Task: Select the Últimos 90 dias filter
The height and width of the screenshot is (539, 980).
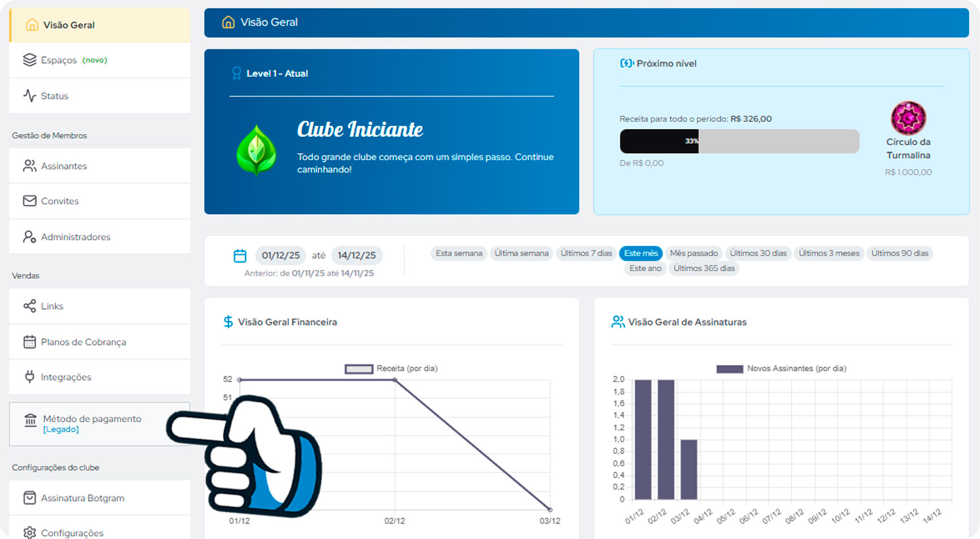Action: (x=899, y=253)
